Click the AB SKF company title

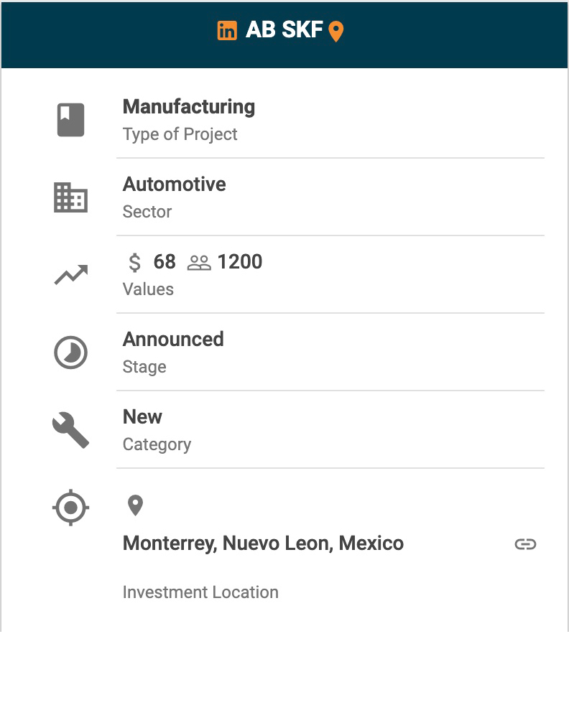(x=284, y=30)
